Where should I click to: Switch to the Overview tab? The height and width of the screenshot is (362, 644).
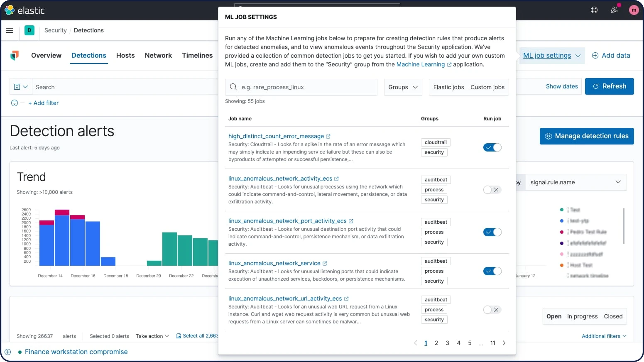[x=46, y=55]
